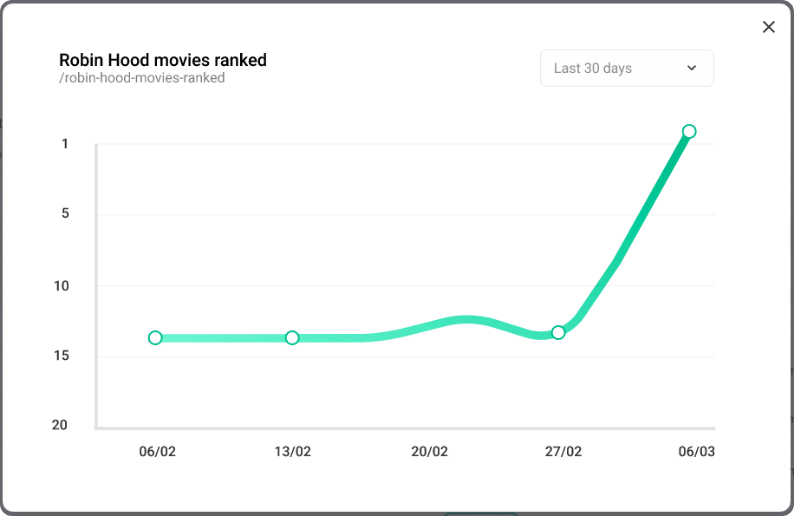
Task: Click rank 20 on the y-axis
Action: pos(61,425)
